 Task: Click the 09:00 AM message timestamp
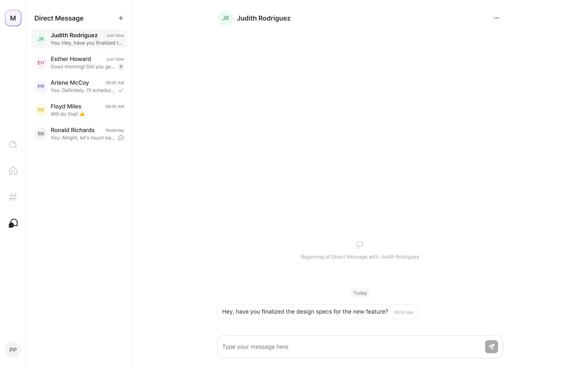(x=403, y=312)
